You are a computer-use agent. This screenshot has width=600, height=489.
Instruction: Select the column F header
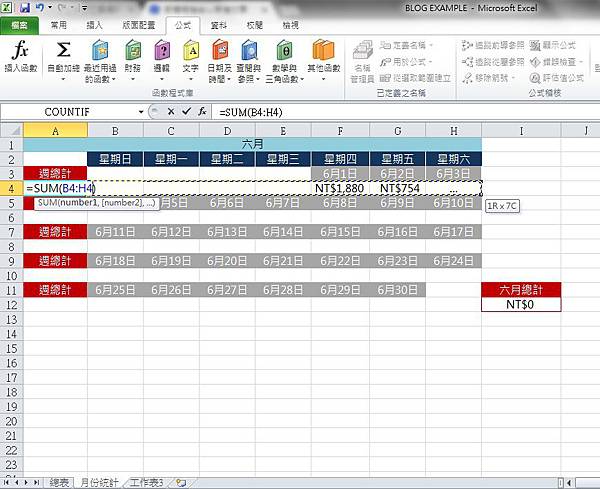pyautogui.click(x=340, y=131)
